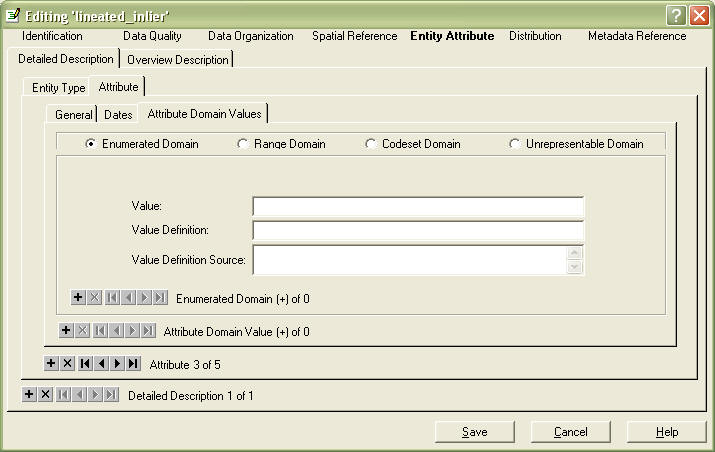
Task: Add new Attribute Domain Value
Action: 66,330
